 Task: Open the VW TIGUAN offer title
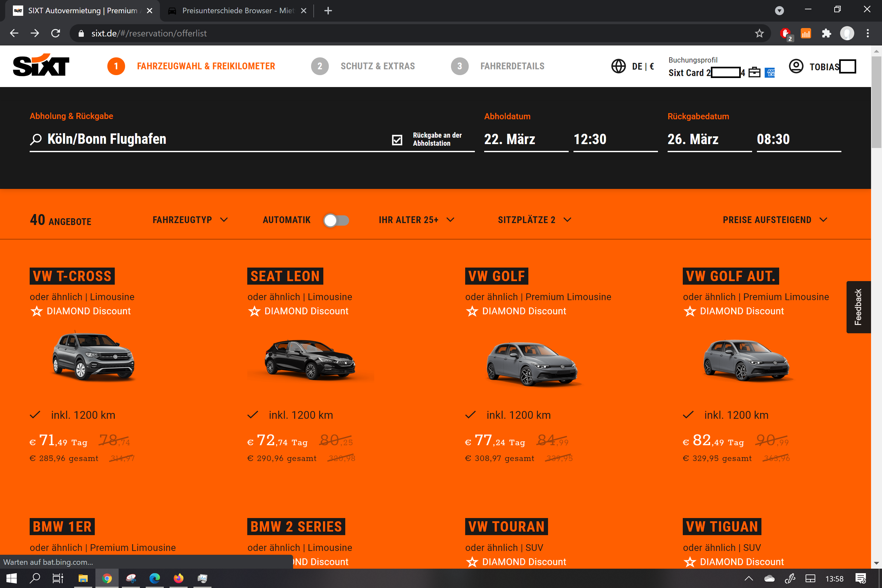[722, 526]
